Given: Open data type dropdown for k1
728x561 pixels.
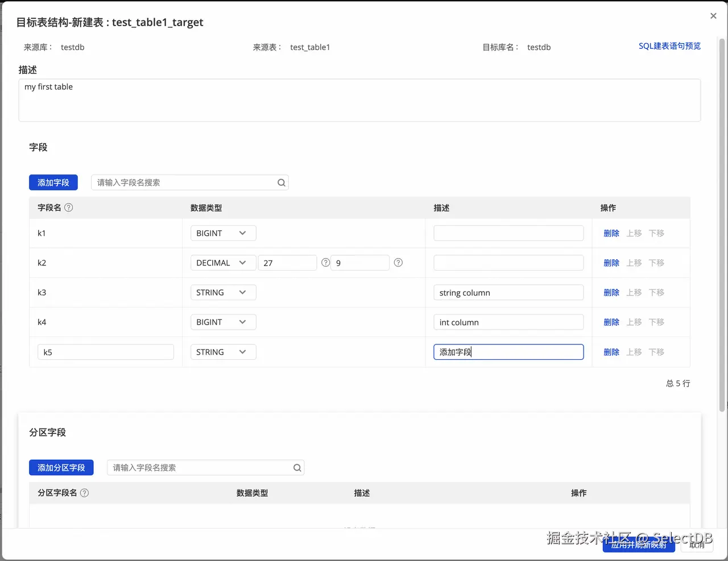Looking at the screenshot, I should click(223, 233).
